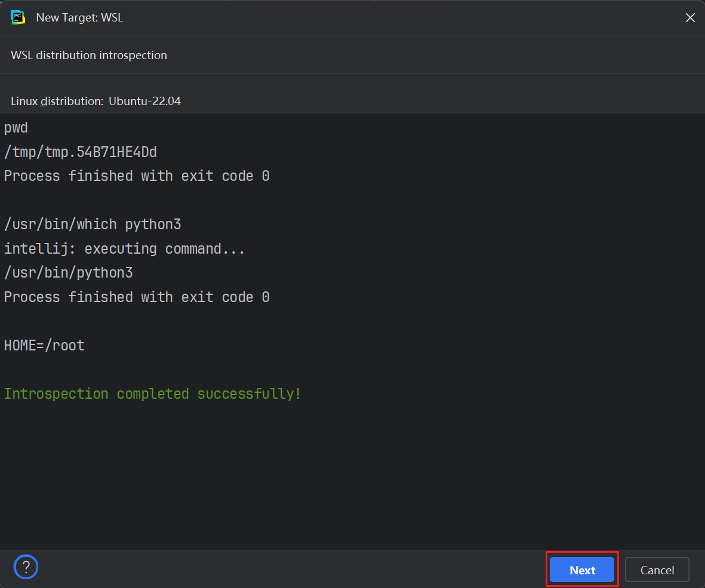The width and height of the screenshot is (705, 588).
Task: Click the 'WSL distribution introspection' heading
Action: pyautogui.click(x=89, y=55)
